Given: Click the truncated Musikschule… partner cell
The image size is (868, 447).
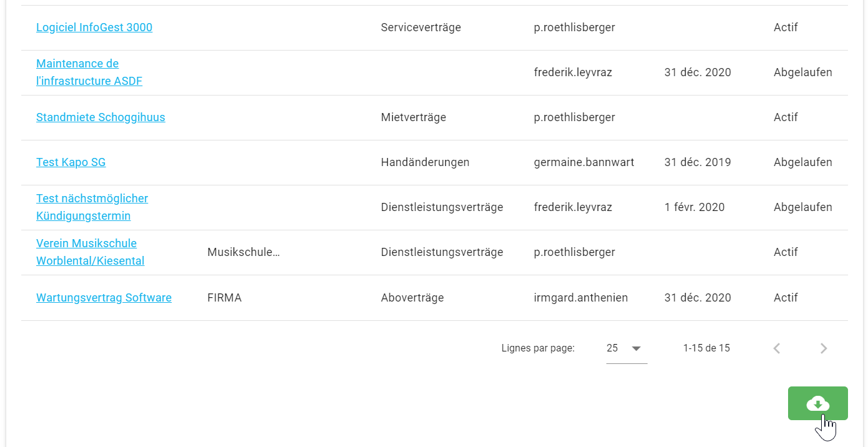Looking at the screenshot, I should (244, 252).
